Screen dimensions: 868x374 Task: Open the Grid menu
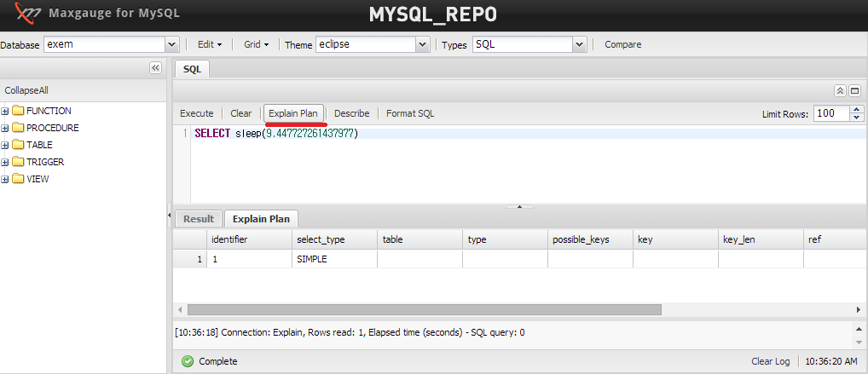pyautogui.click(x=257, y=44)
